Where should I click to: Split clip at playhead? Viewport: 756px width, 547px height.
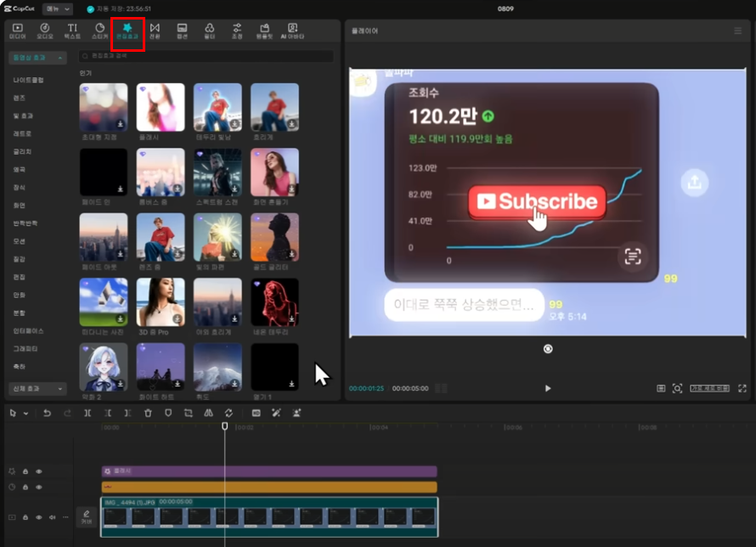(87, 413)
